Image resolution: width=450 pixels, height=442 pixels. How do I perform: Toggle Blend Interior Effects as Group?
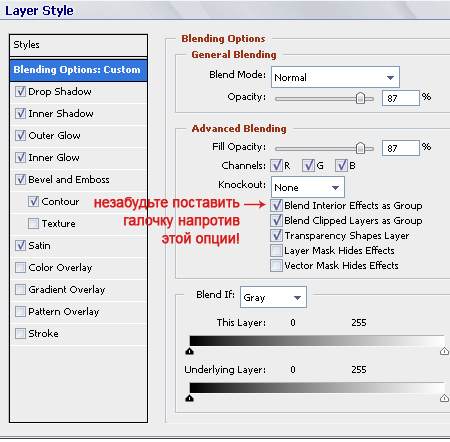(x=276, y=205)
